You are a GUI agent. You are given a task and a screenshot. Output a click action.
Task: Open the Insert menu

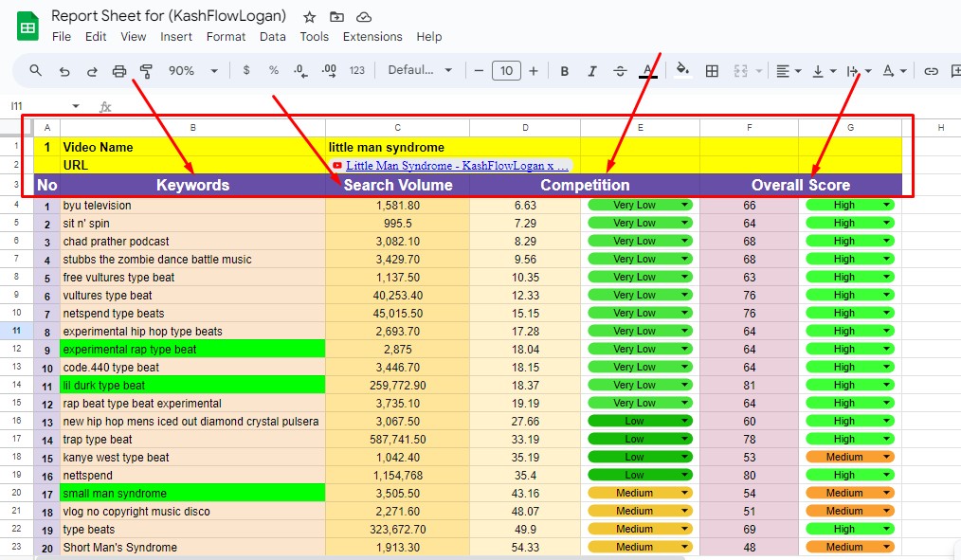[x=176, y=37]
